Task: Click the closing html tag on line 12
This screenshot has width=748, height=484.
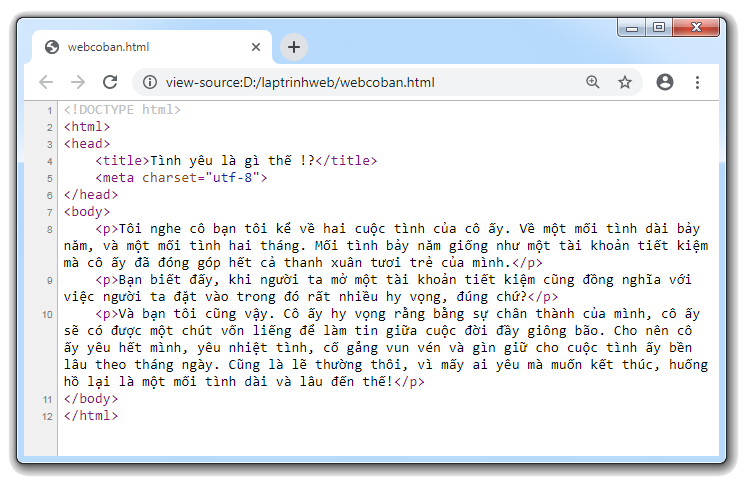Action: (91, 416)
